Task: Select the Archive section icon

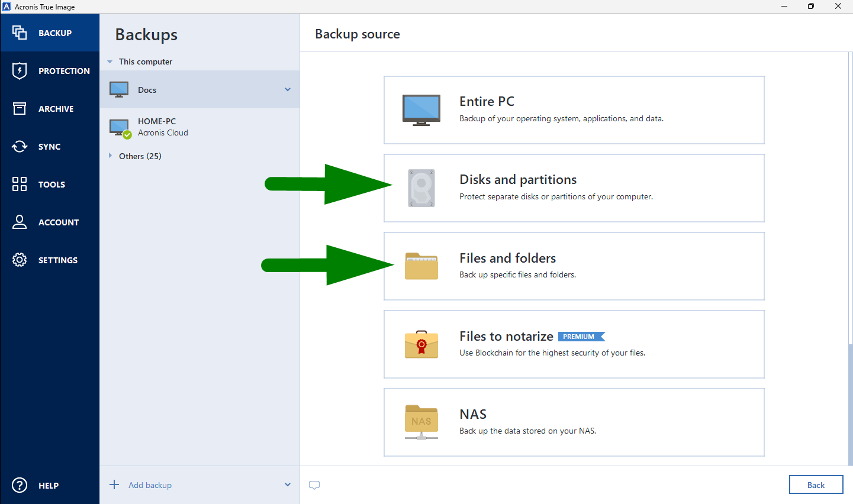Action: 19,108
